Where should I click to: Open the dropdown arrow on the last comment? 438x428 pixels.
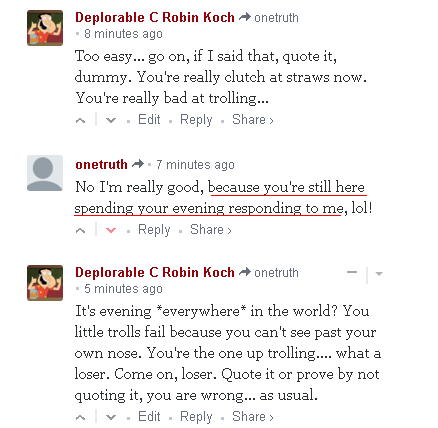tap(379, 274)
